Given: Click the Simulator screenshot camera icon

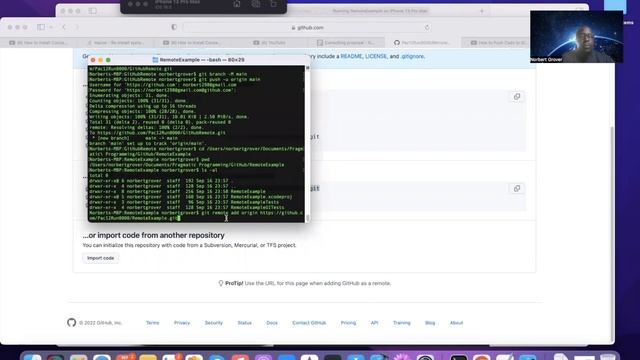Looking at the screenshot, I should point(256,4).
